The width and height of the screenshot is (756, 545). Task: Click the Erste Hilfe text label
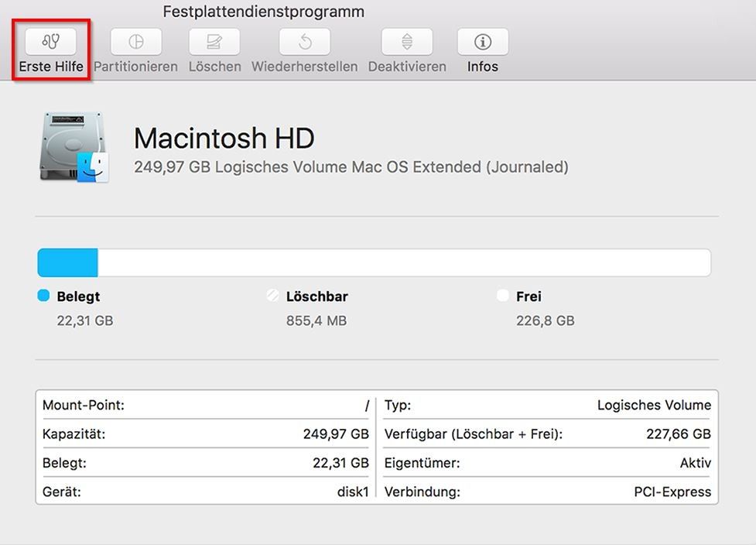[x=50, y=67]
